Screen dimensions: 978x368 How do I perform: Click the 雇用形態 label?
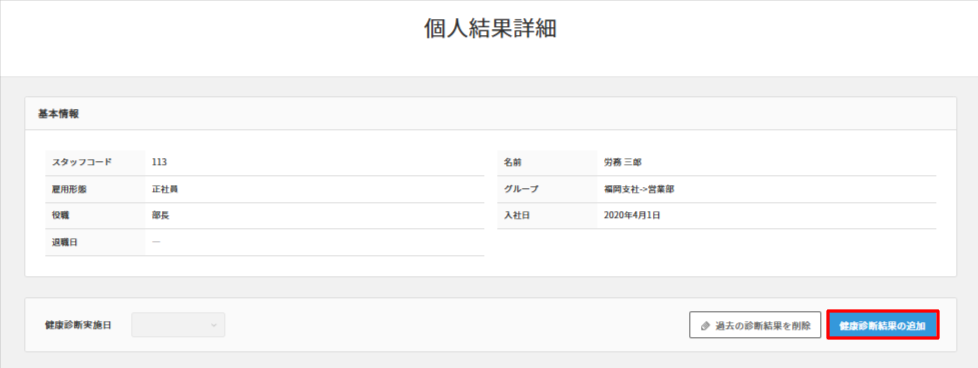(x=69, y=189)
